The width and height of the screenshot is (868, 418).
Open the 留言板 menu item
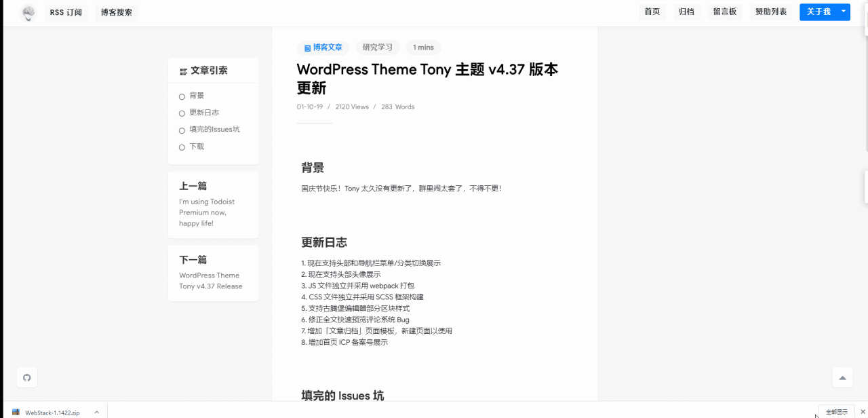point(725,12)
